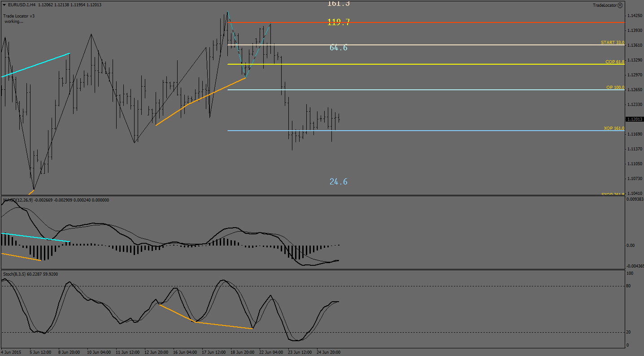Click the Stoch(8,3,5) indicator label

15,274
